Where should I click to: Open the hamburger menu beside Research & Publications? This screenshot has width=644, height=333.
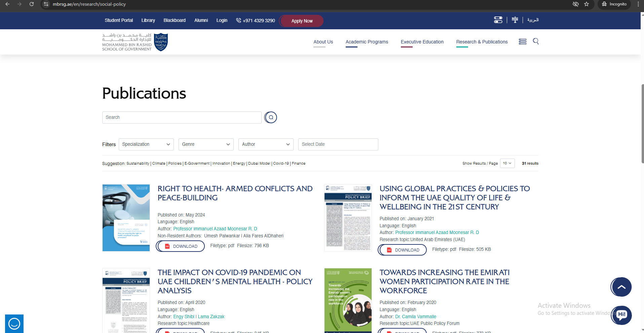coord(522,42)
